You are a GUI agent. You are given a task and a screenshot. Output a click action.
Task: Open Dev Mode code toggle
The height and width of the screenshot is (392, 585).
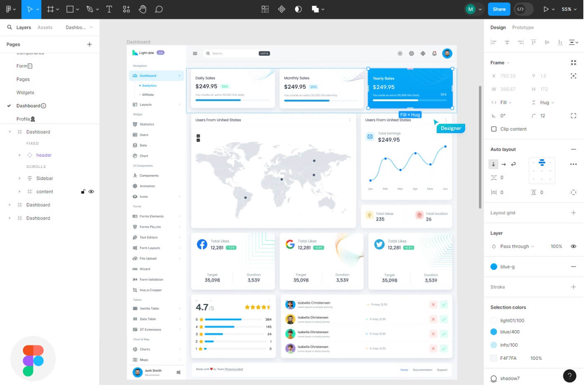[x=521, y=9]
